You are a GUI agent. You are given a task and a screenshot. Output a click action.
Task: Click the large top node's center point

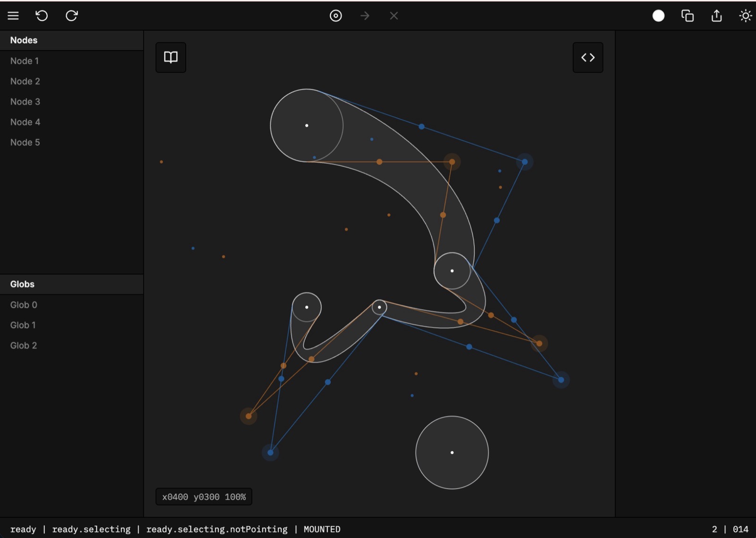(x=307, y=125)
